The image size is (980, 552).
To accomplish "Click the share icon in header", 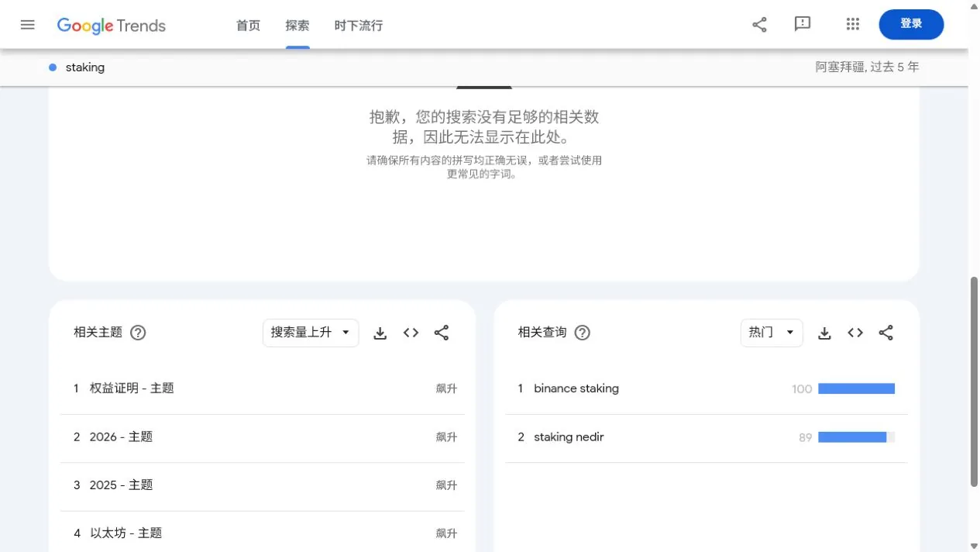I will click(x=759, y=25).
